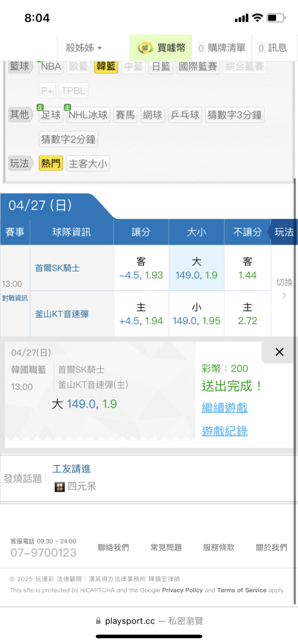Select the NBA league tag
This screenshot has width=298, height=644.
pyautogui.click(x=50, y=66)
